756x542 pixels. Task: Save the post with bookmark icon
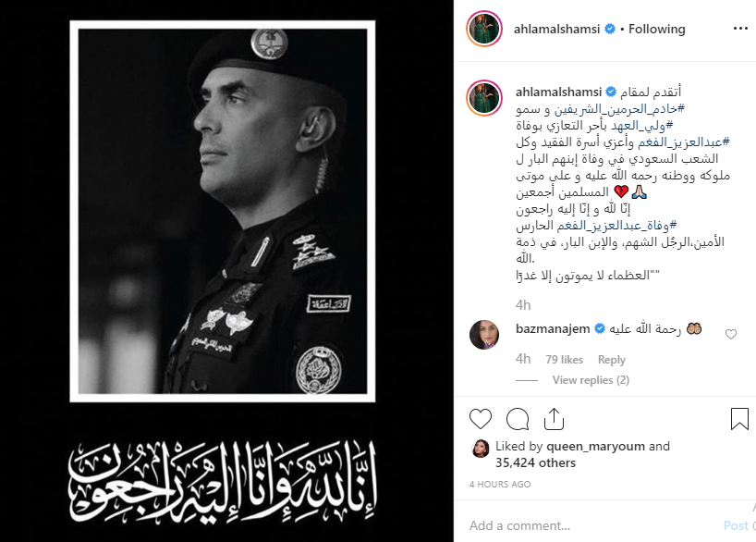[739, 418]
